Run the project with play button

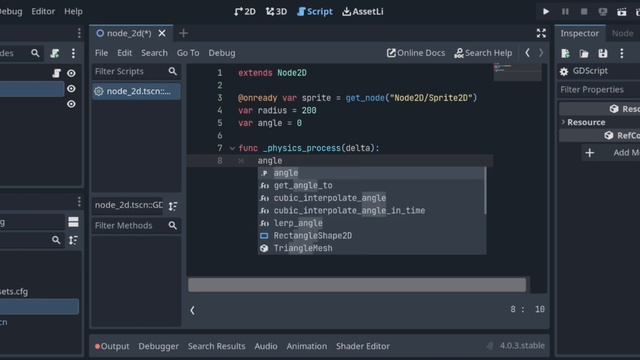click(546, 11)
